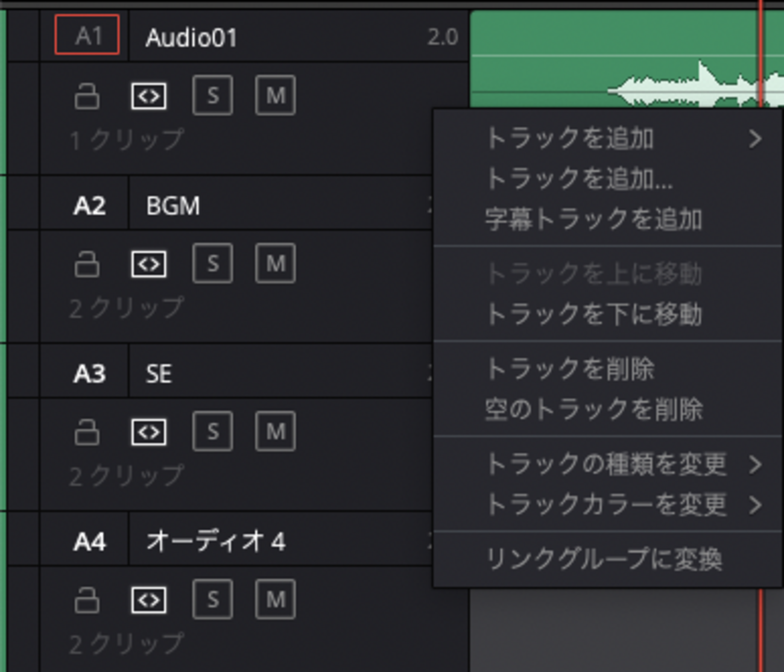The width and height of the screenshot is (784, 672).
Task: Select 字幕トラックを追加 from the context menu
Action: [x=594, y=219]
